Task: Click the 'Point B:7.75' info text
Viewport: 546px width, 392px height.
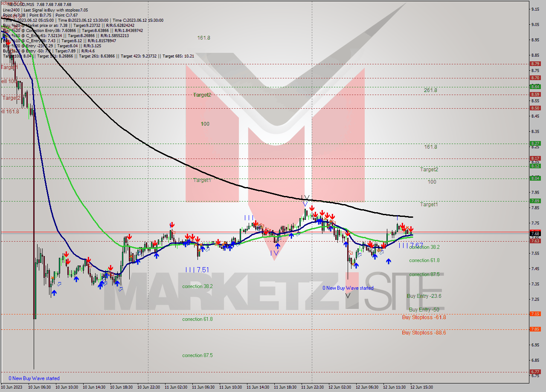Action: [40, 15]
